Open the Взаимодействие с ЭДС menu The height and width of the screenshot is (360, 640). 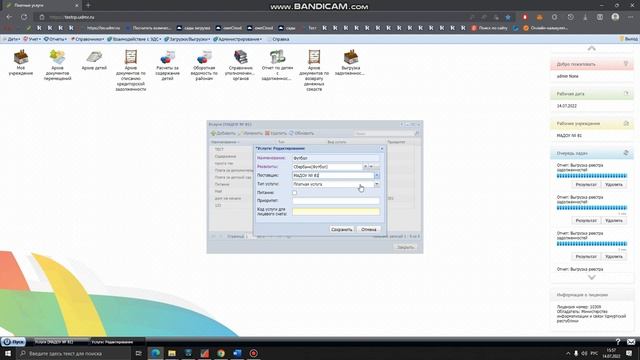(134, 39)
